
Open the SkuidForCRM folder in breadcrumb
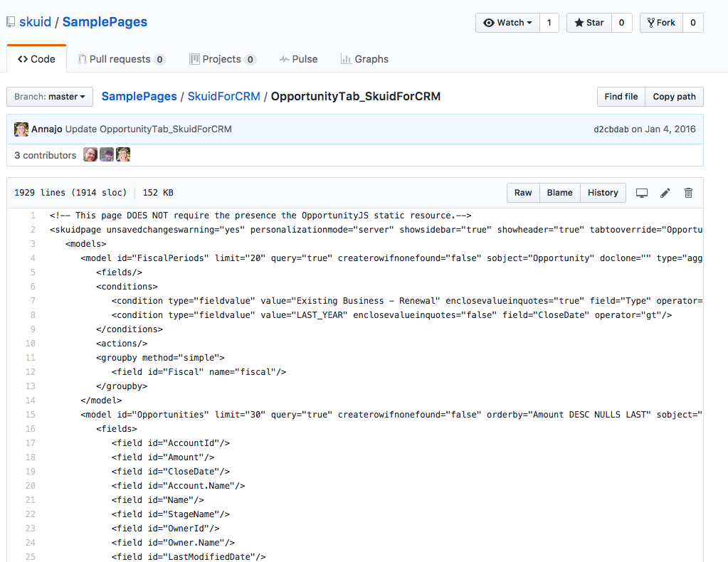pos(223,96)
